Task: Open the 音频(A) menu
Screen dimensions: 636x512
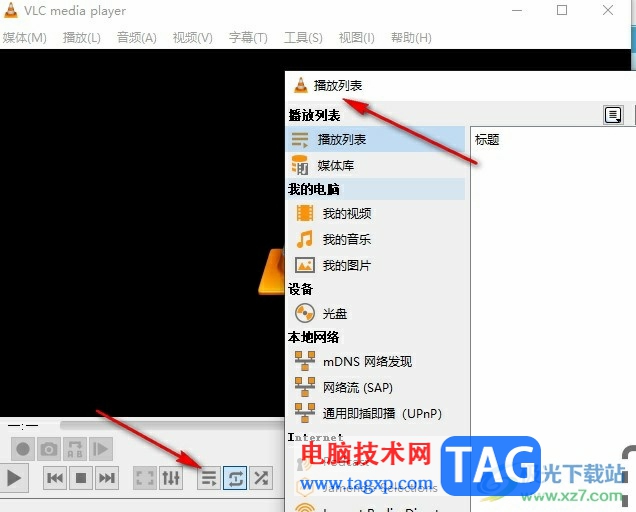Action: (x=137, y=38)
